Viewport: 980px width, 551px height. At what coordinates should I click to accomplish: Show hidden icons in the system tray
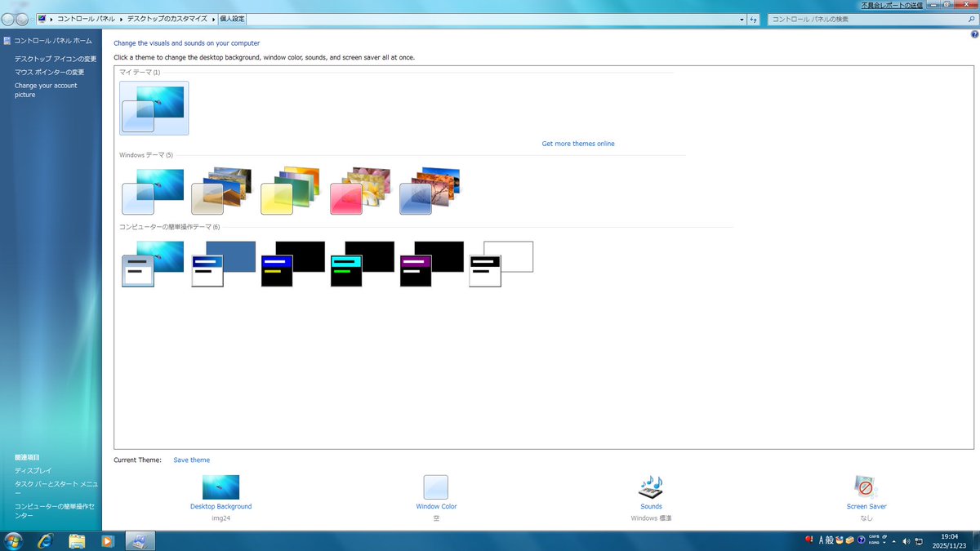(x=894, y=541)
